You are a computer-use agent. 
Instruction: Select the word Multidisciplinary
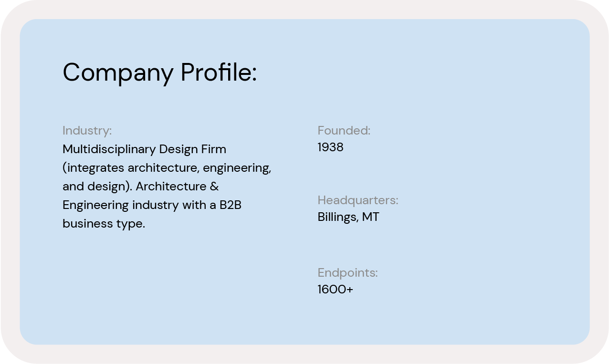[109, 149]
